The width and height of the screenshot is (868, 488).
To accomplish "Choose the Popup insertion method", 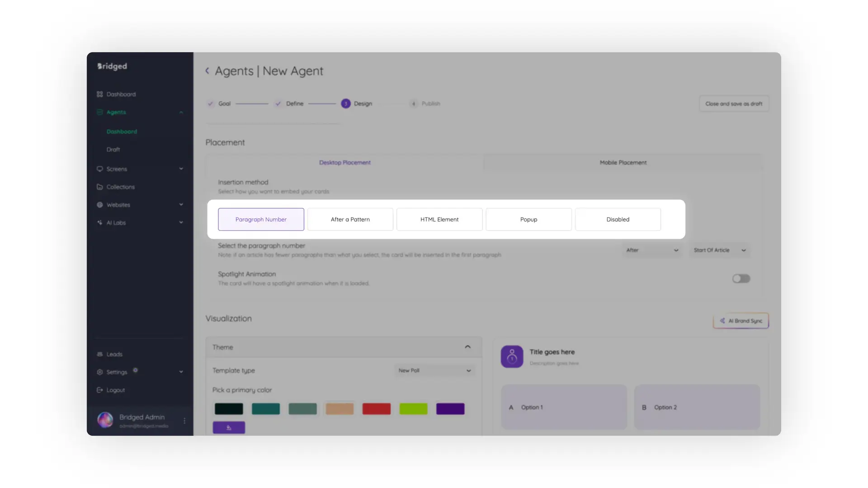I will 528,219.
